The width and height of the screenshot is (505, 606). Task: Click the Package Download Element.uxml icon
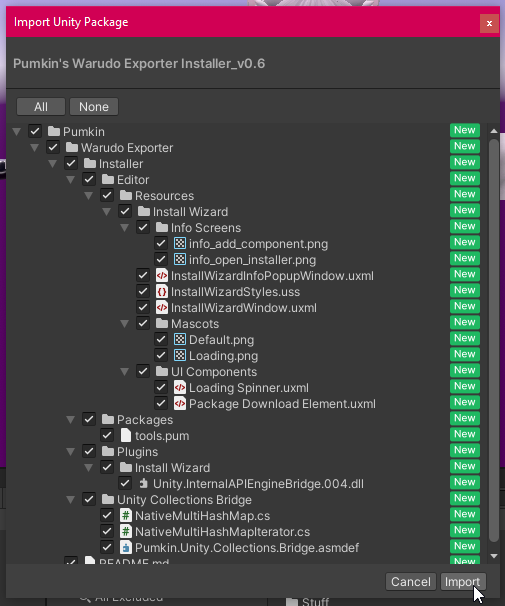click(x=180, y=403)
